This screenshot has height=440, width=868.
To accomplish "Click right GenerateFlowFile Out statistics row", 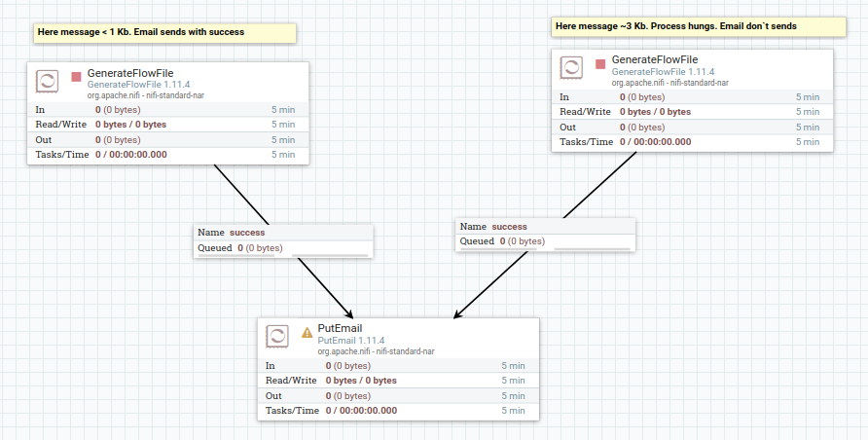I will click(x=693, y=127).
